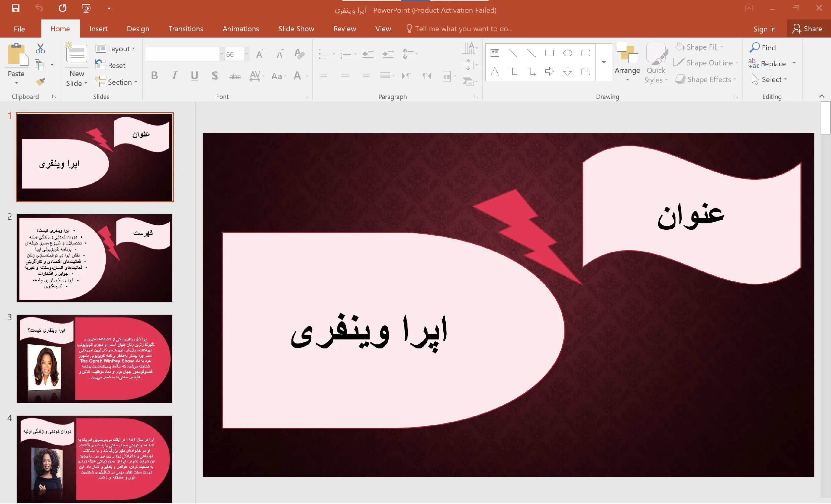This screenshot has width=831, height=504.
Task: Switch to the Design tab
Action: click(x=138, y=29)
